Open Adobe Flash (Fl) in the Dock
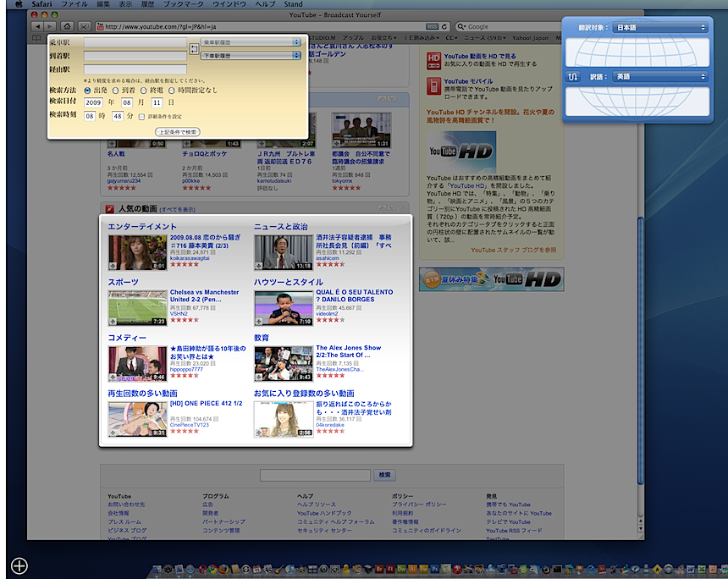This screenshot has width=728, height=579. [x=390, y=569]
